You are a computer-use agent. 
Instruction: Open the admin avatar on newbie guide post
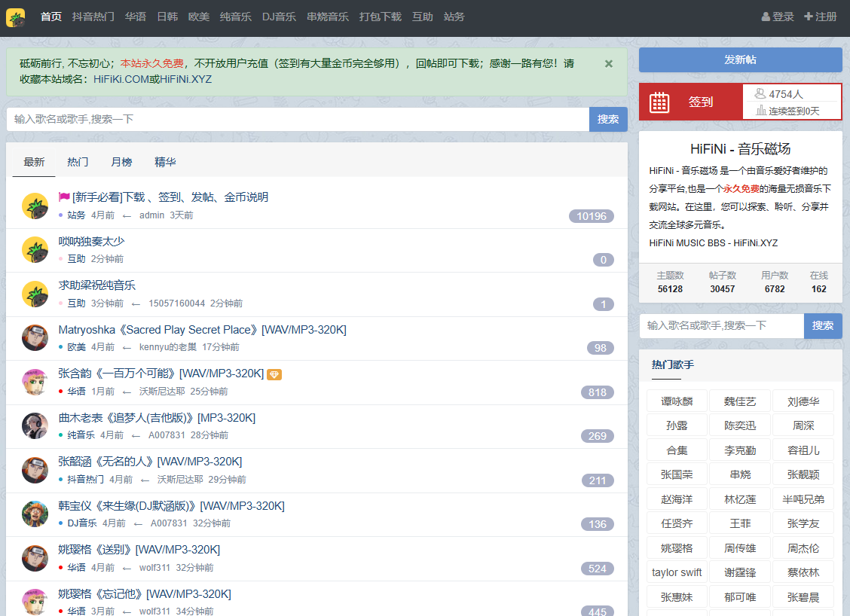click(x=35, y=206)
